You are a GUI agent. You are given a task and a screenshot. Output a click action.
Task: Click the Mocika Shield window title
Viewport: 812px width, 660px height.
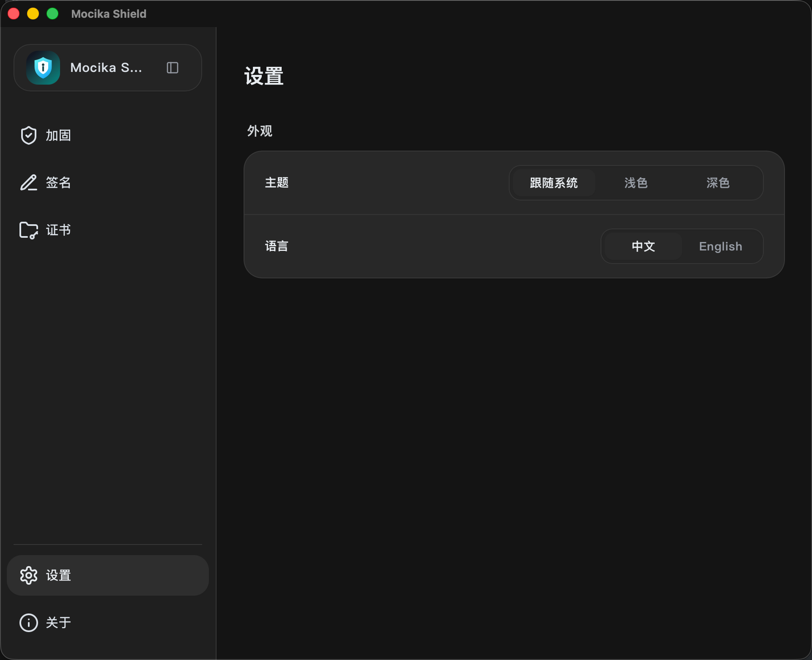109,14
